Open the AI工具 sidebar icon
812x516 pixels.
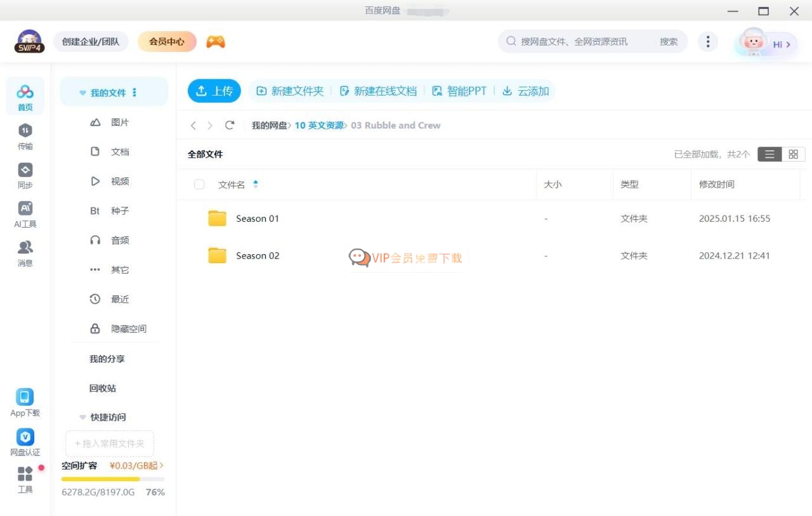[25, 214]
